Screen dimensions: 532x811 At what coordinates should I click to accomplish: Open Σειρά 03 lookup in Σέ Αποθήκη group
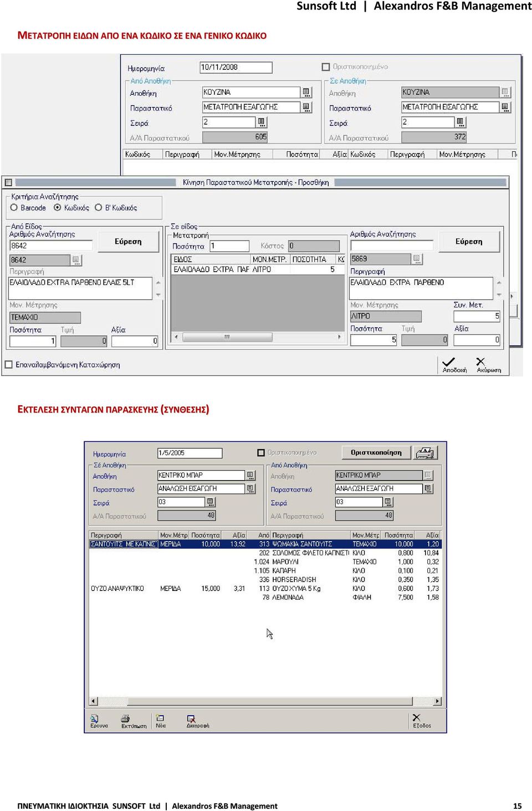211,502
